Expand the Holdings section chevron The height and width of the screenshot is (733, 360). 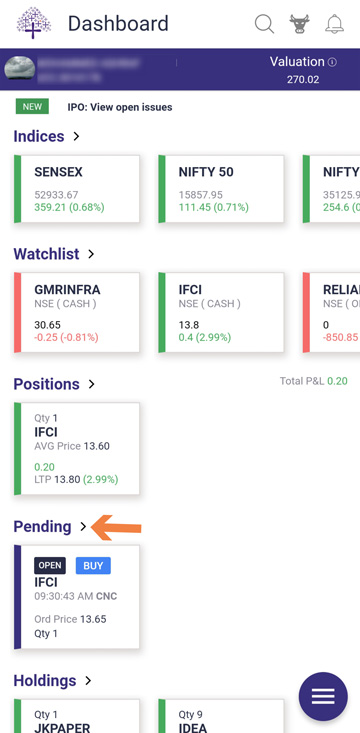[x=88, y=681]
